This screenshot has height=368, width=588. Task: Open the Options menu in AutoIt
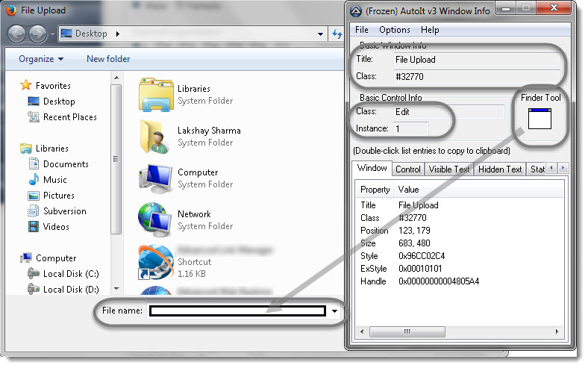394,30
